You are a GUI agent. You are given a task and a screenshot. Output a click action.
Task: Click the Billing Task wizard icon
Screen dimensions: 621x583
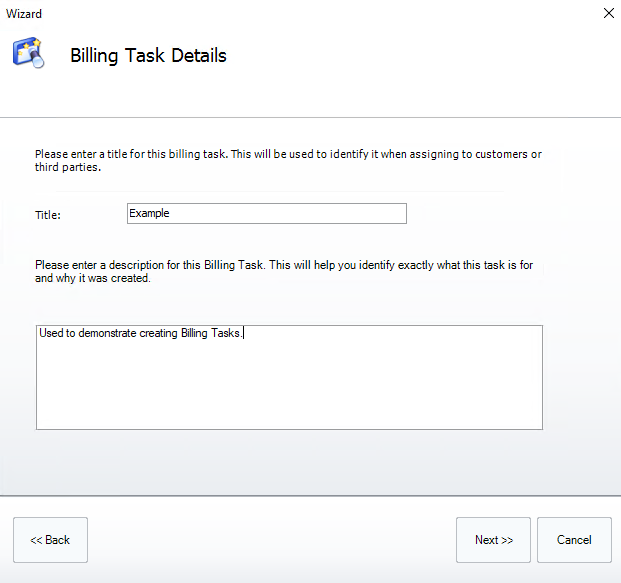[28, 53]
